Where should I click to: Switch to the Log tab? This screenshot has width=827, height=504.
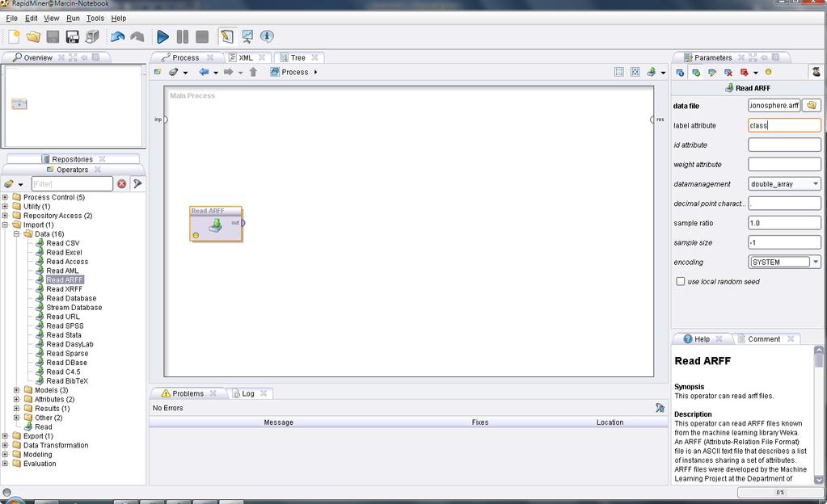point(248,393)
